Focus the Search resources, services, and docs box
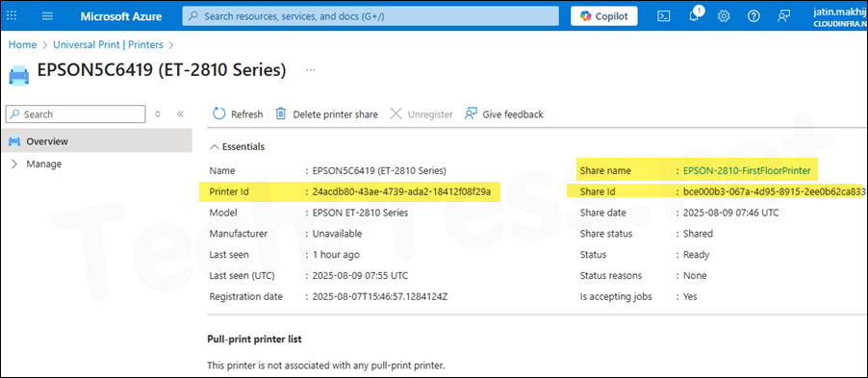868x378 pixels. pyautogui.click(x=370, y=16)
